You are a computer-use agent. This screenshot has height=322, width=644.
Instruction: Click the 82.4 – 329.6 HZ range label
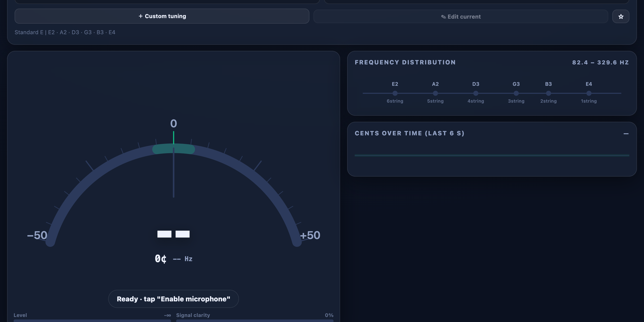coord(600,62)
